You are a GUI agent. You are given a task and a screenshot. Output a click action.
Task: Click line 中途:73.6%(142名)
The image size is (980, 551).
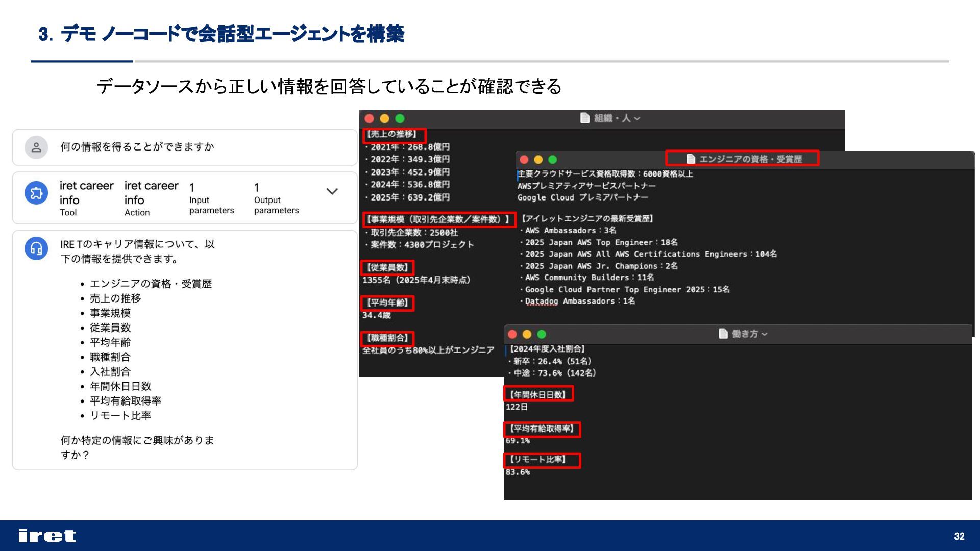pyautogui.click(x=552, y=373)
